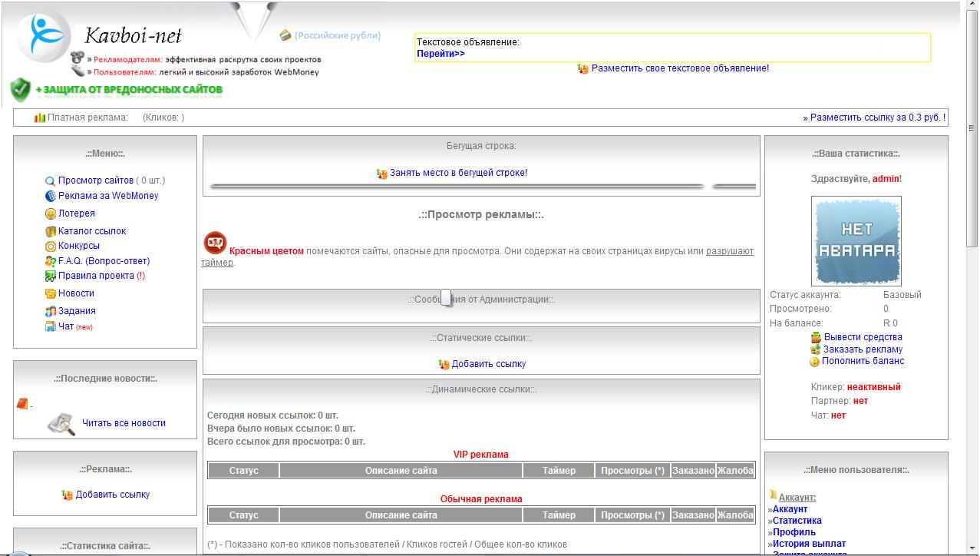
Task: Click green shield protection icon
Action: [x=21, y=90]
